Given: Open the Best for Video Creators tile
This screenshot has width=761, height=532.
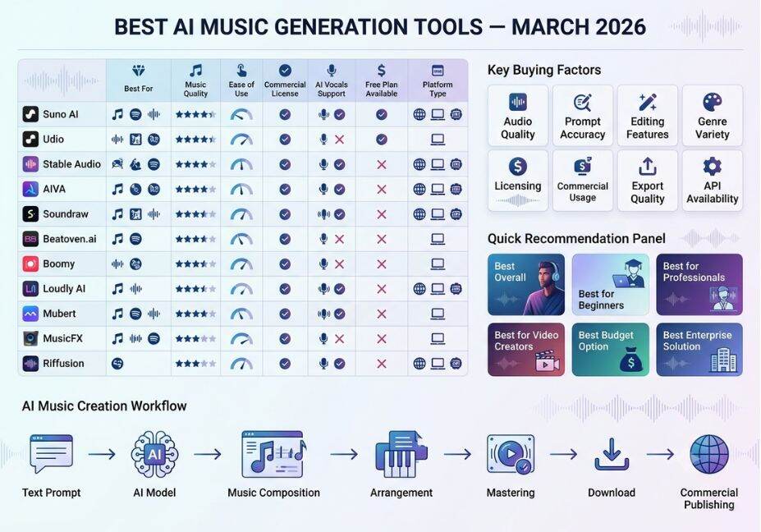Looking at the screenshot, I should (526, 350).
